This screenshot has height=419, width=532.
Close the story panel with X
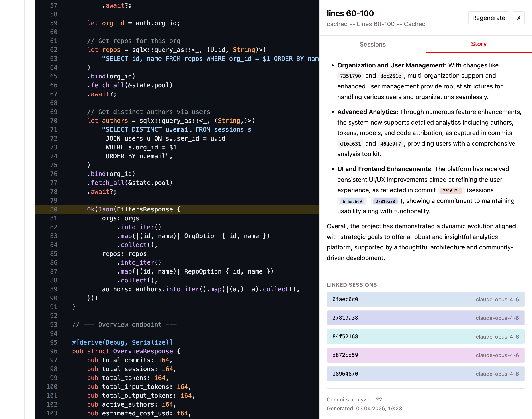[518, 18]
